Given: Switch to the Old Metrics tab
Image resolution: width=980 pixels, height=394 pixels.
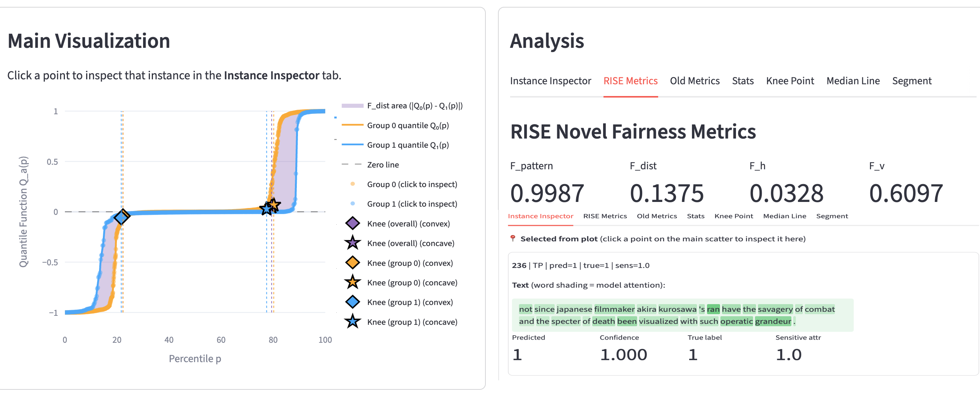Looking at the screenshot, I should coord(694,81).
